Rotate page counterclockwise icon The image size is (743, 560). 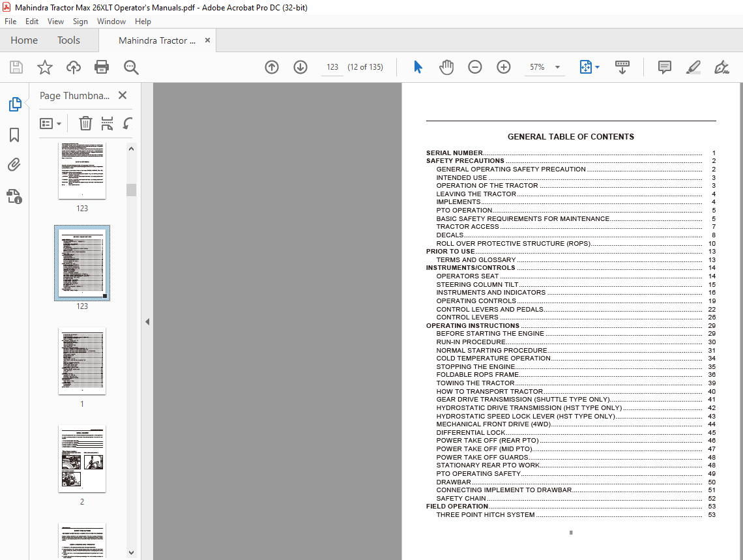tap(128, 124)
